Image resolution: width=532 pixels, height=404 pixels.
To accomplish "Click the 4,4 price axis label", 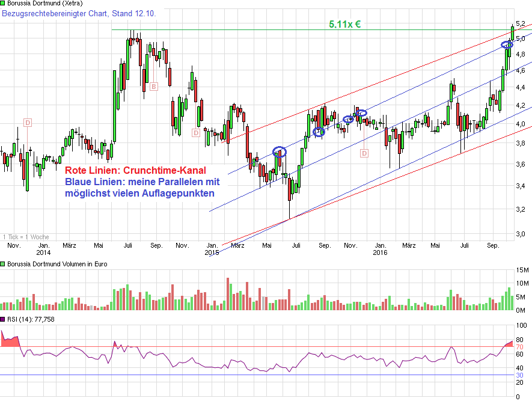I will (521, 87).
